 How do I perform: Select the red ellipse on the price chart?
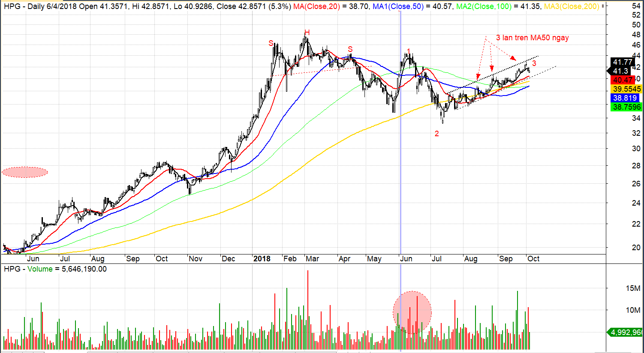coord(25,172)
